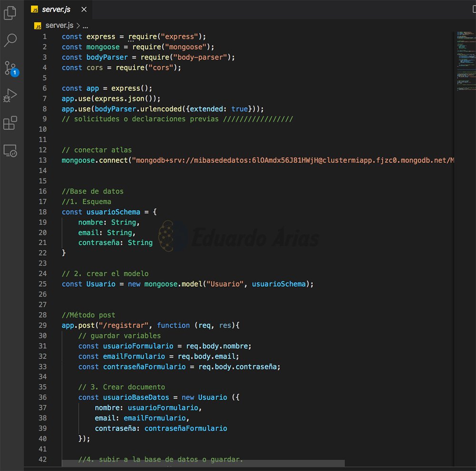Click the "usuarioSchema" declaration on line 18
Screen dimensions: 476x471
pyautogui.click(x=113, y=212)
